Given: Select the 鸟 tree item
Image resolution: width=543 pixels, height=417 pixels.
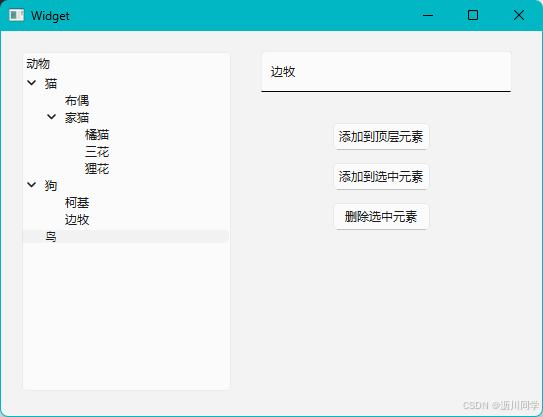Looking at the screenshot, I should [x=126, y=237].
